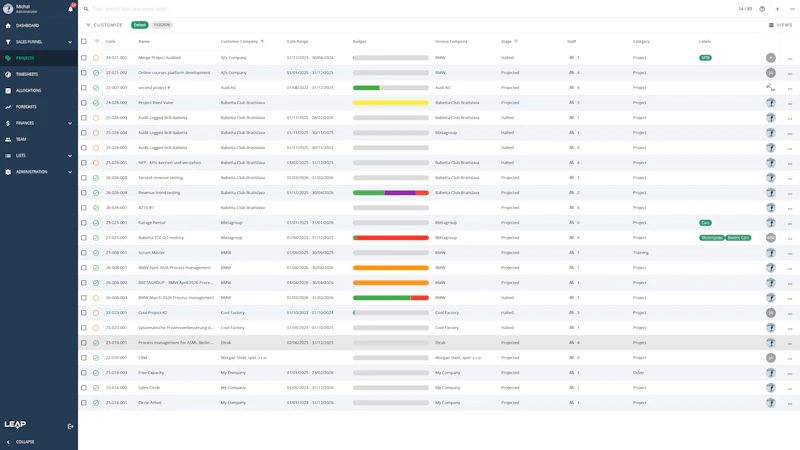Screen dimensions: 800x450
Task: Open row menu for Garage Rental
Action: pos(790,223)
